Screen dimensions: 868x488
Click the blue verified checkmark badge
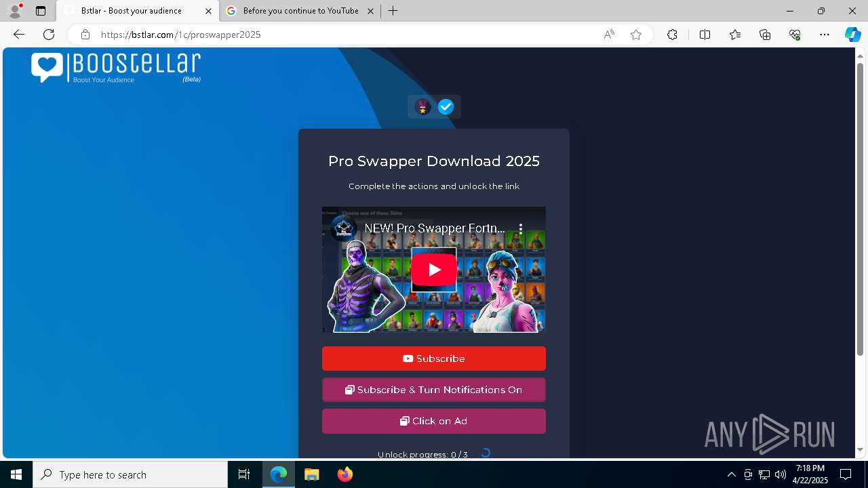coord(446,107)
